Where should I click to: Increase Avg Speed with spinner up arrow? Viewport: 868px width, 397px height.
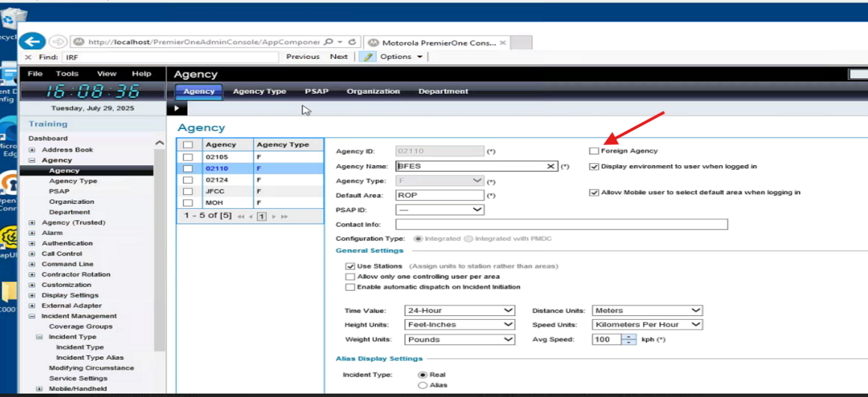click(x=629, y=336)
